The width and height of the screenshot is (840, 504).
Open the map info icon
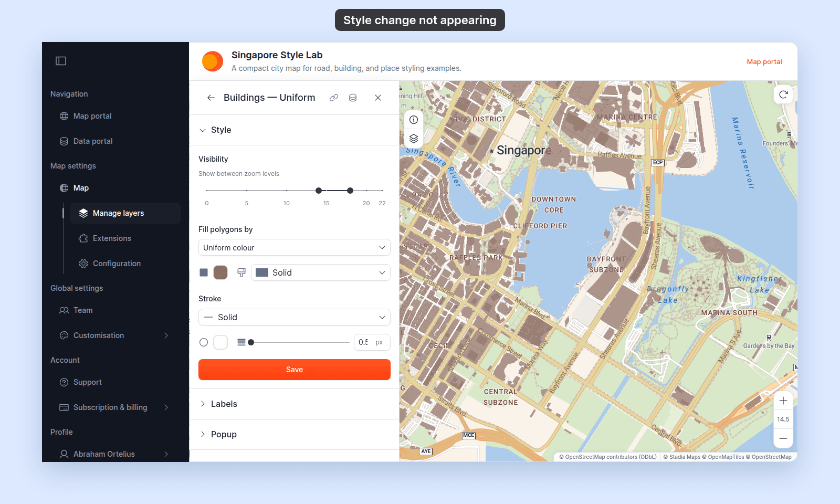point(414,120)
